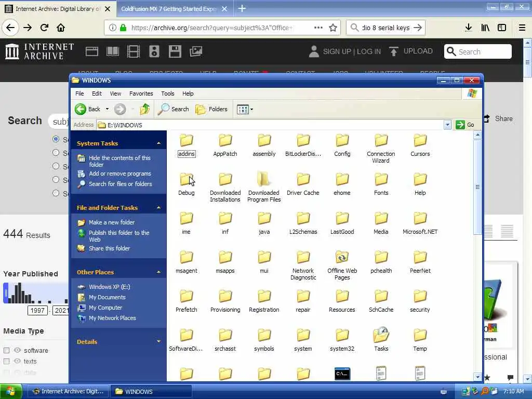Go to the Firefox home page
The width and height of the screenshot is (532, 399).
61,28
